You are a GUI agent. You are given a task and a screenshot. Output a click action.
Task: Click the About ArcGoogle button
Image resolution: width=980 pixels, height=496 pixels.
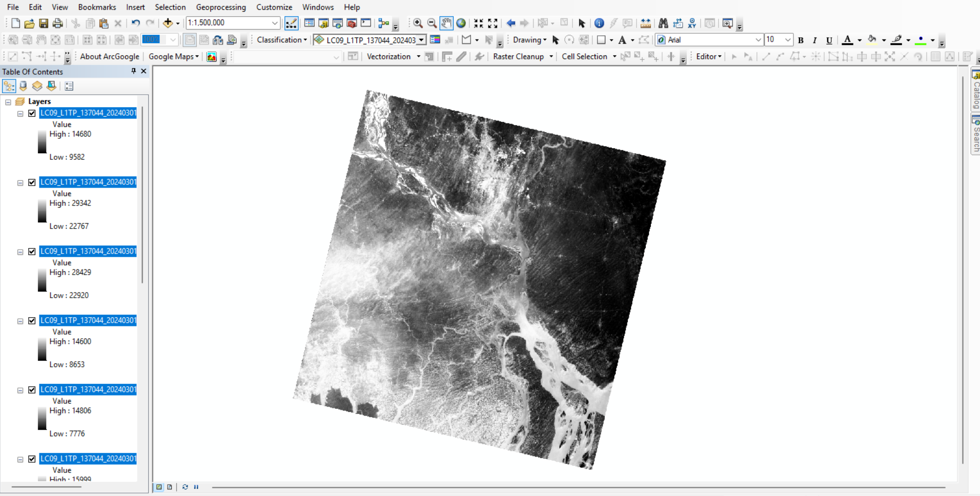coord(109,56)
